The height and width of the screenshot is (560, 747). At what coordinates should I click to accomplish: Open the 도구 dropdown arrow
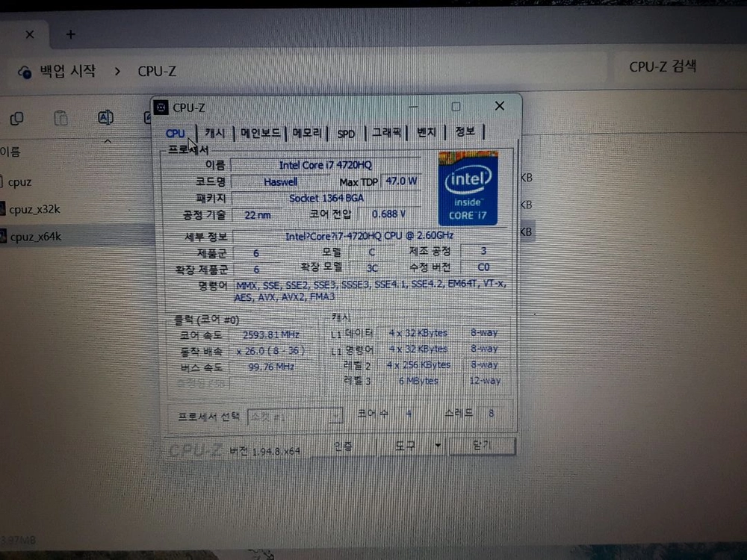pos(438,446)
